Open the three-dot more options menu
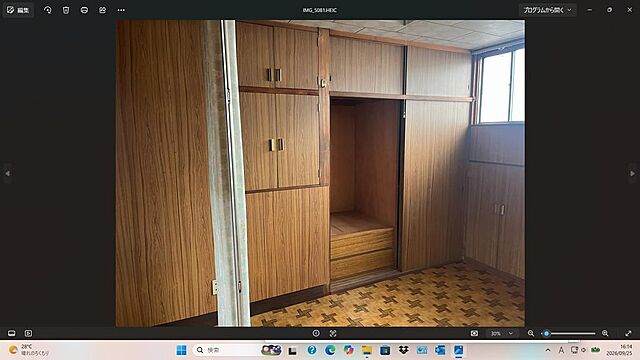The image size is (640, 360). [121, 10]
